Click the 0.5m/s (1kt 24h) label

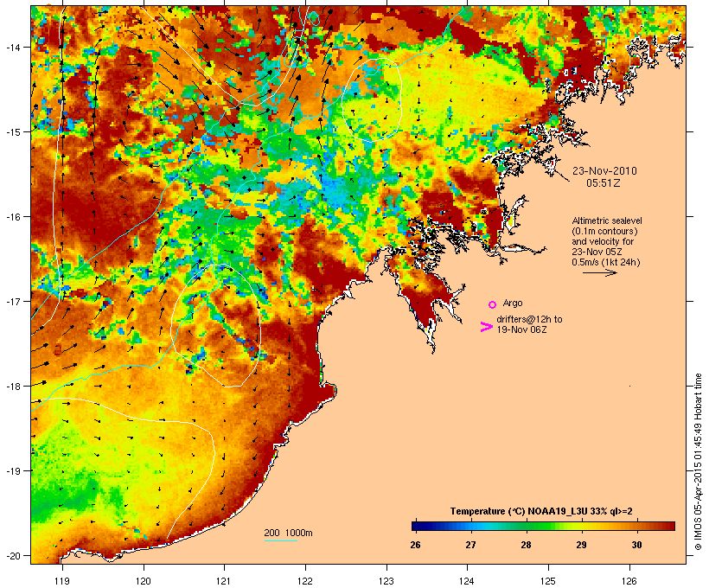[x=606, y=262]
